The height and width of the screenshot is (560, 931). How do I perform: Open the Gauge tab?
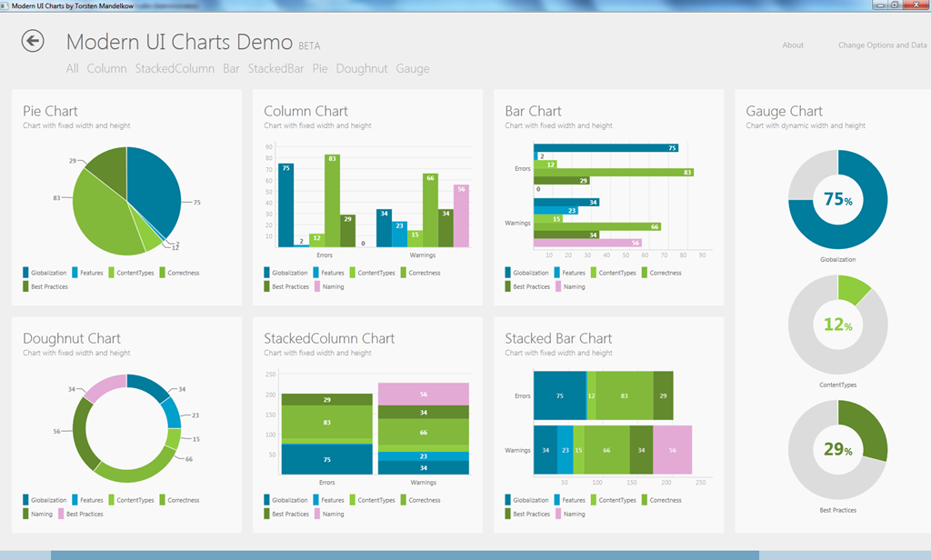413,69
